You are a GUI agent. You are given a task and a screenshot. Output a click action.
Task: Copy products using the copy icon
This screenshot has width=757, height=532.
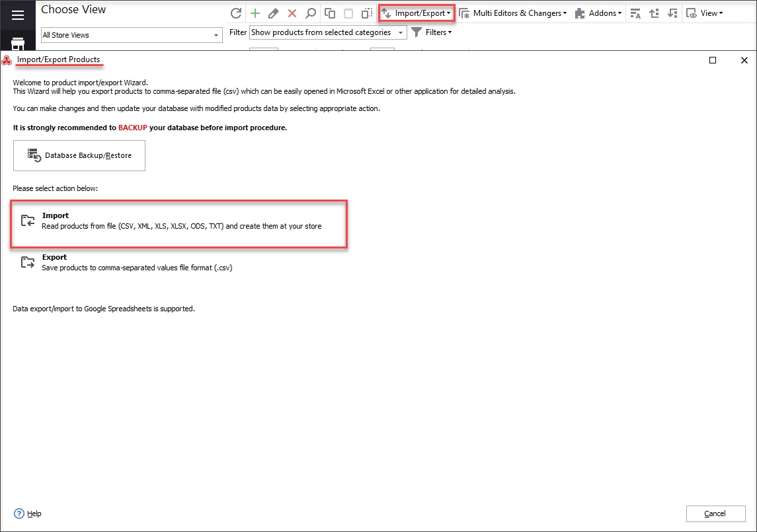click(x=330, y=13)
